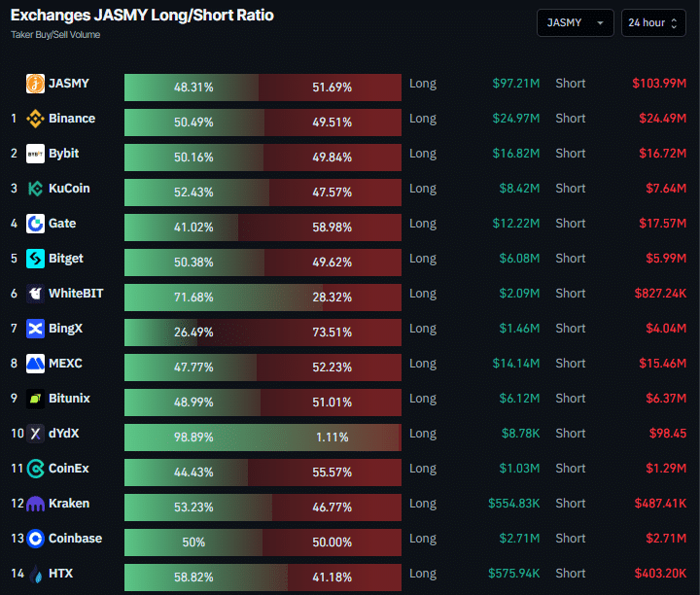Viewport: 700px width, 595px height.
Task: Click Binance long value $24.97M
Action: [x=516, y=119]
